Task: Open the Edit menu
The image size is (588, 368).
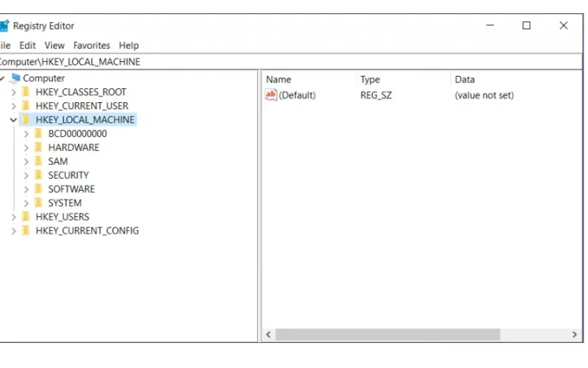Action: coord(27,46)
